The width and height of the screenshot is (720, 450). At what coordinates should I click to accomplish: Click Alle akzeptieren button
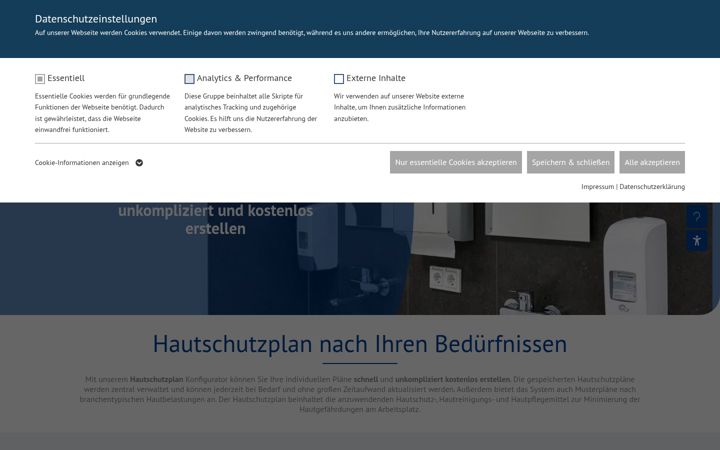[x=652, y=162]
